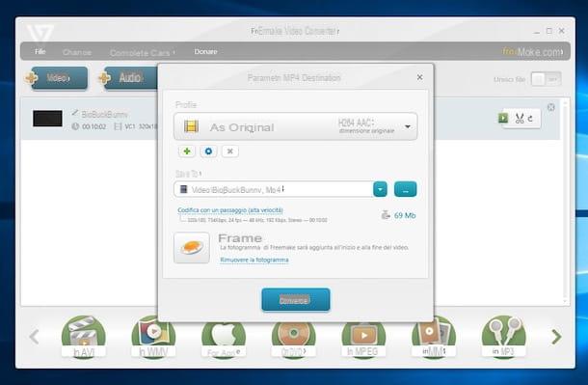Maximize the Freemake Video Converter window
588x385 pixels.
tap(549, 31)
